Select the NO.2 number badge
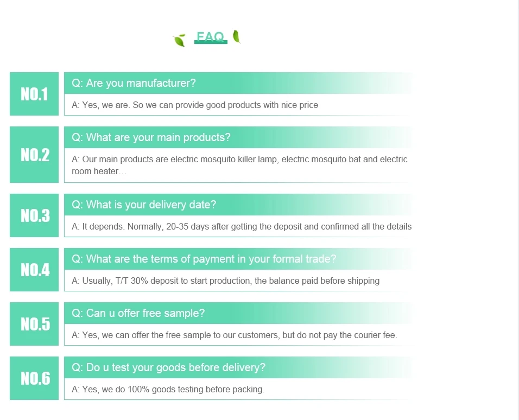 34,155
